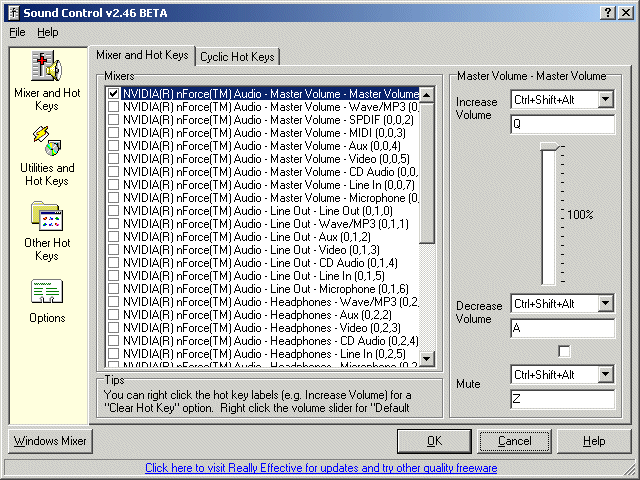Click the Master Volume slider thumb

[551, 147]
